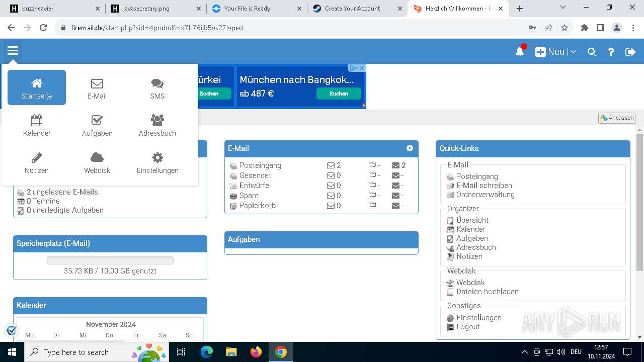Go back in browser history

tap(11, 28)
